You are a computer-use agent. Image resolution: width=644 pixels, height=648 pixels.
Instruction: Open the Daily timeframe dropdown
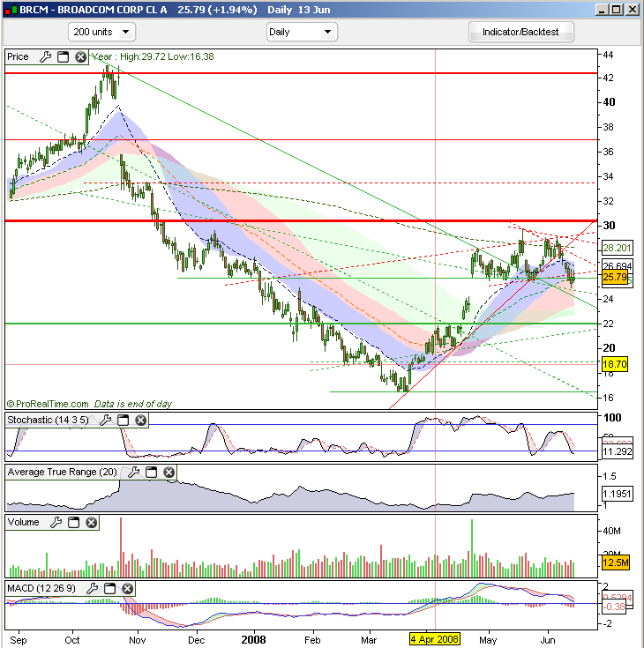point(302,32)
